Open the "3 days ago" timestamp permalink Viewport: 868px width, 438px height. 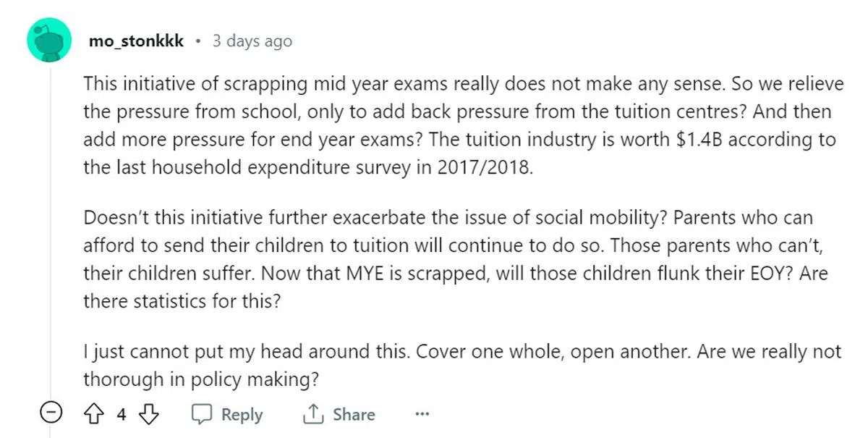252,41
